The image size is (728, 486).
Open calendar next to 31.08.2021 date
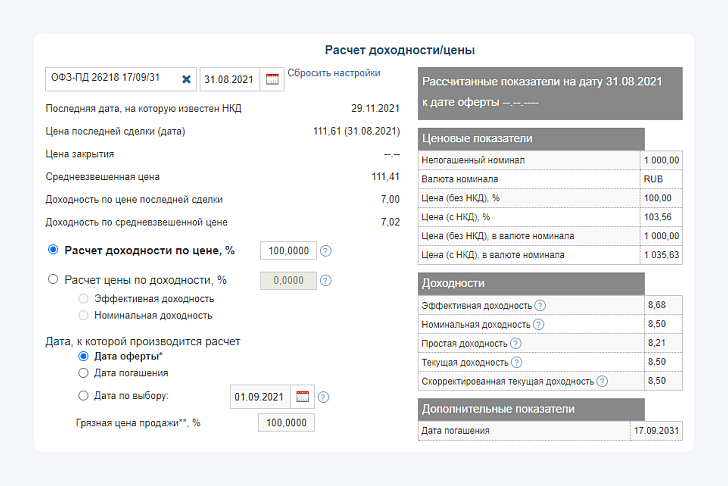coord(272,79)
